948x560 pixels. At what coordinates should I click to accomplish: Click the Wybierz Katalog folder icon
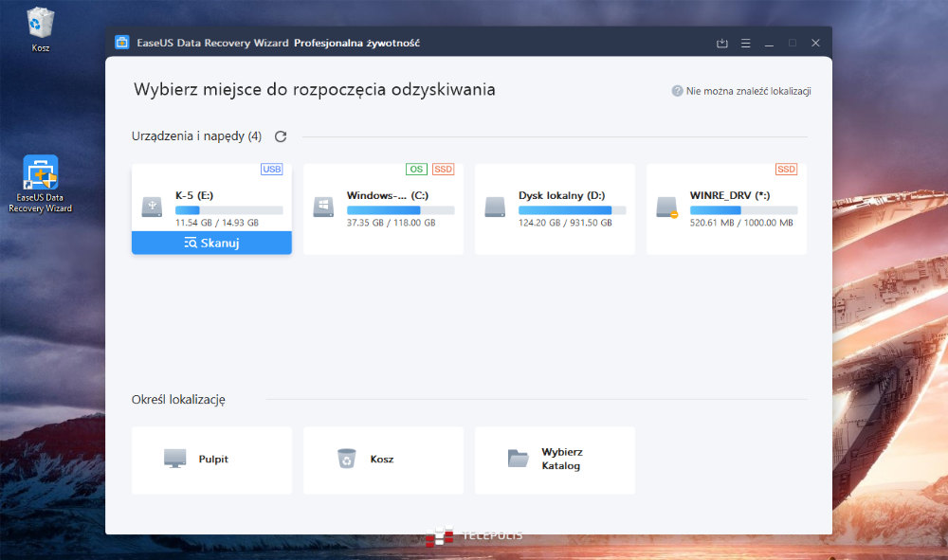518,459
